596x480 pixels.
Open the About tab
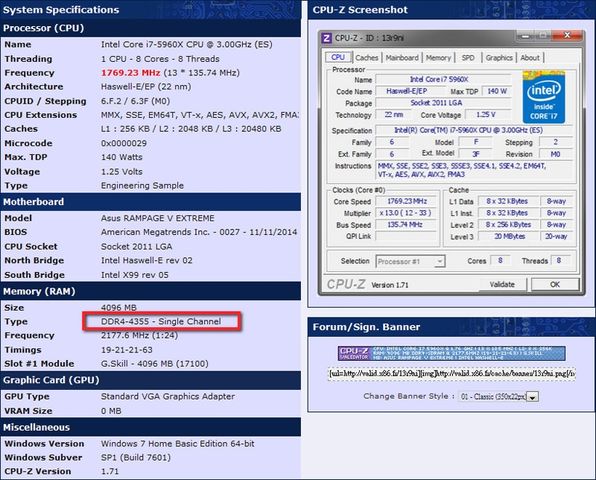[x=530, y=58]
